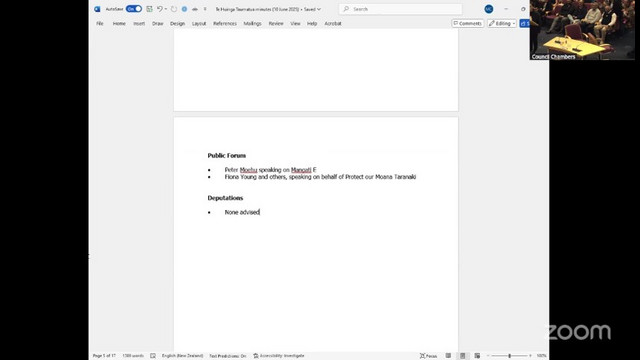The height and width of the screenshot is (360, 640).
Task: Enable Focus mode from status bar
Action: tap(428, 356)
